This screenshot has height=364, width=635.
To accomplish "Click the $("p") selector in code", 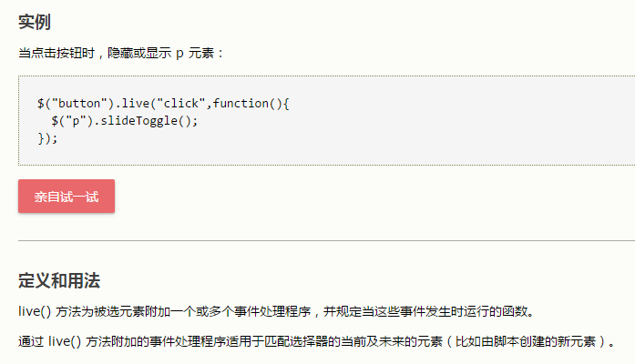I will tap(73, 120).
